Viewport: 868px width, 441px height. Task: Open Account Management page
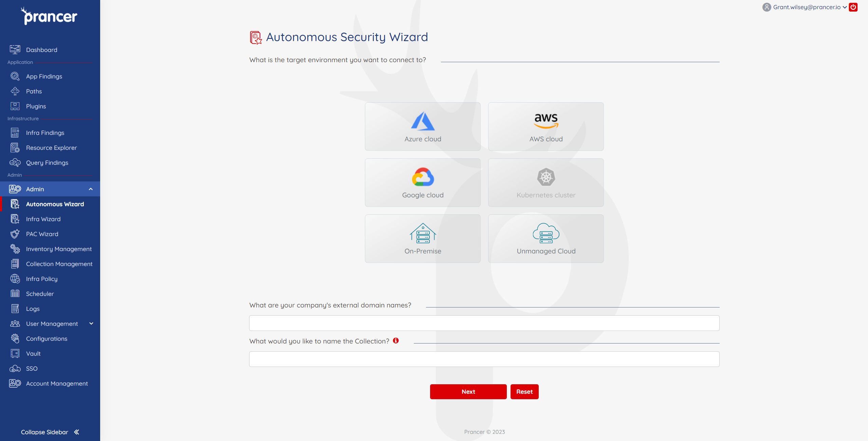pos(57,383)
